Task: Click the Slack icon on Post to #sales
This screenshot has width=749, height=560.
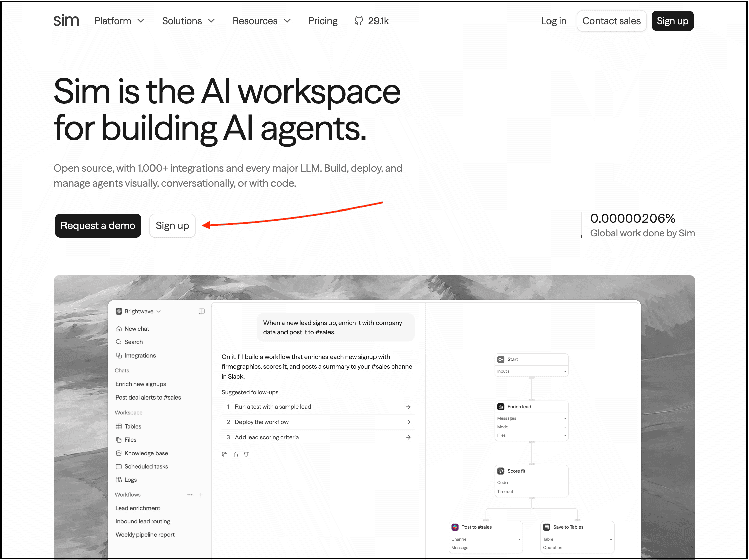Action: tap(455, 527)
